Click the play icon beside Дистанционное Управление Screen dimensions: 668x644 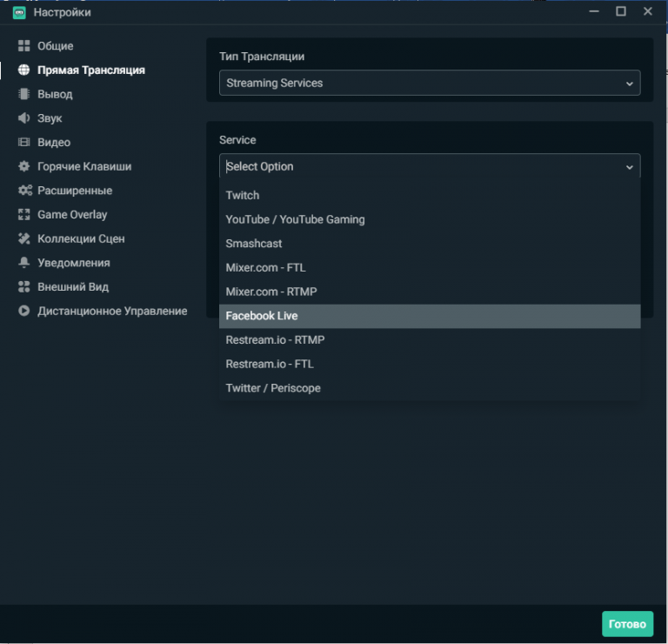pos(24,311)
